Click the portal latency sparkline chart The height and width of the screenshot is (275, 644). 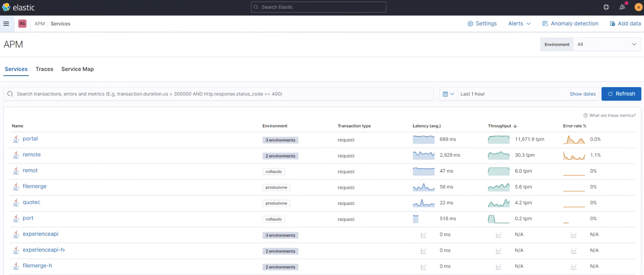[x=424, y=139]
